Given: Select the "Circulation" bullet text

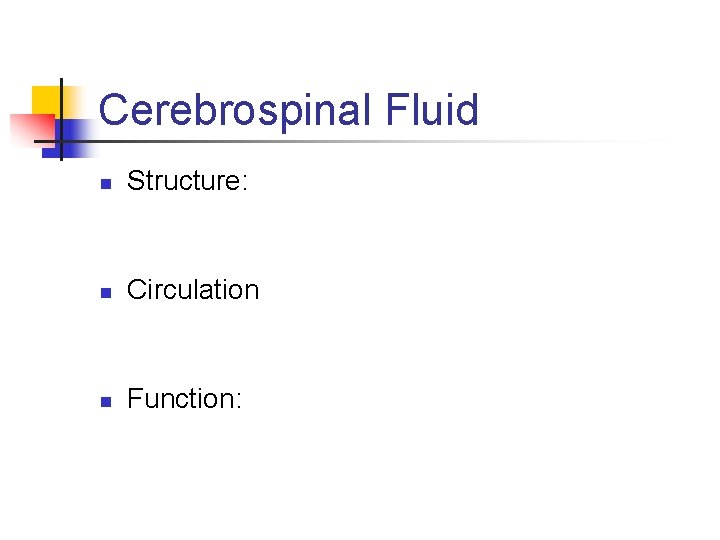Looking at the screenshot, I should [193, 290].
